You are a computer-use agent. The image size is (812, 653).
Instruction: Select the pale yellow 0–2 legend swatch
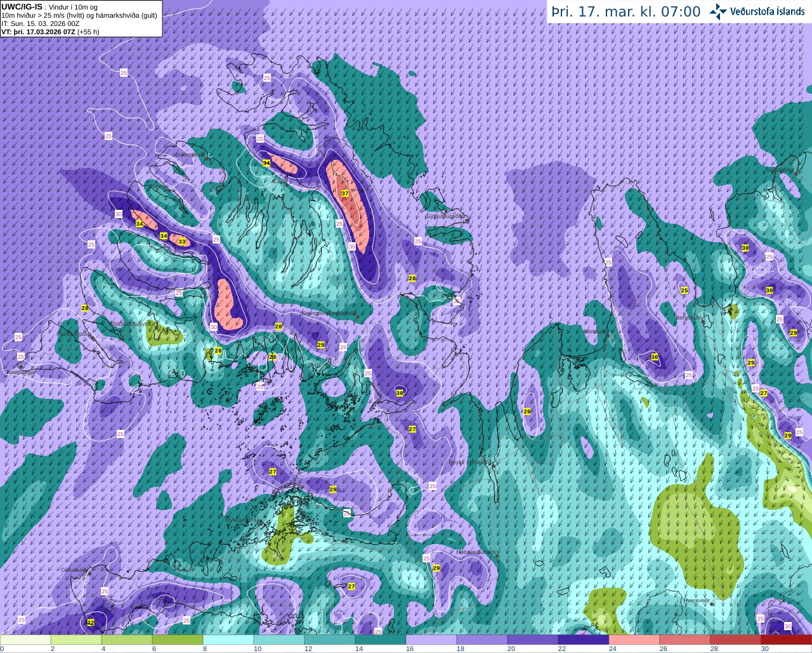(x=25, y=640)
